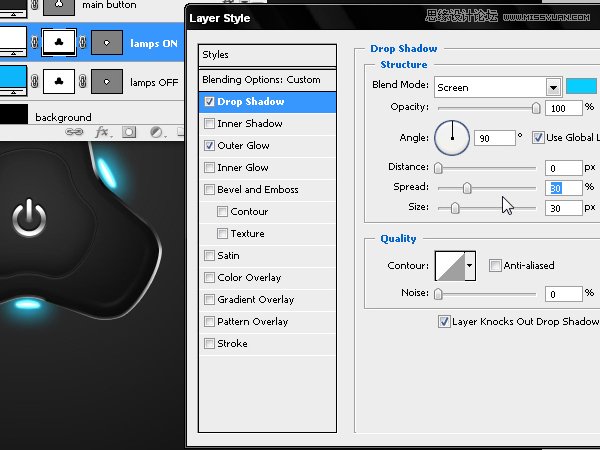Select the main button layer name

click(x=109, y=5)
